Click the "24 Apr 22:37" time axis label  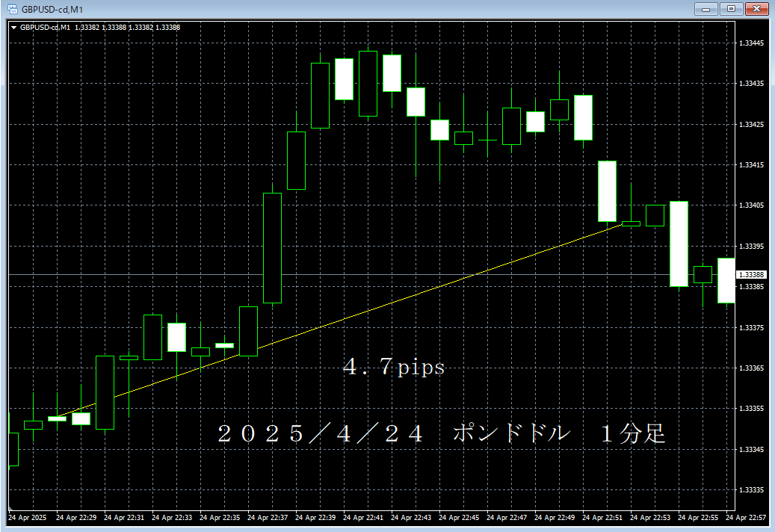(x=268, y=517)
